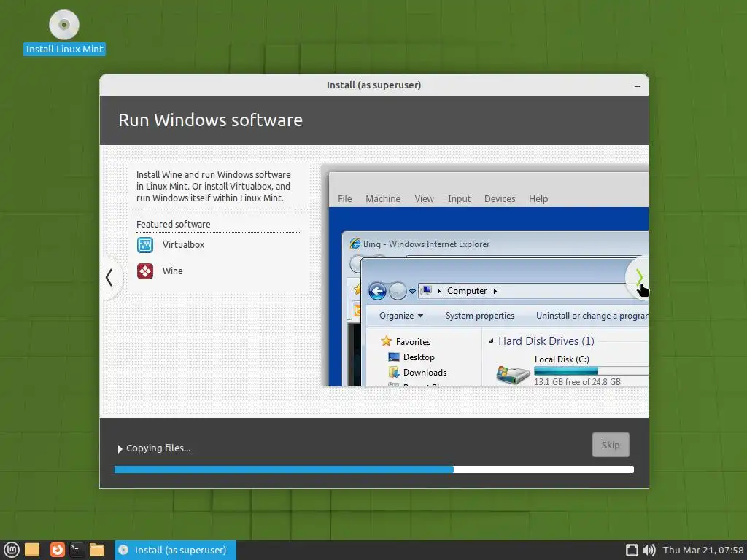Click the Run Windows software heading
Image resolution: width=747 pixels, height=560 pixels.
tap(210, 120)
